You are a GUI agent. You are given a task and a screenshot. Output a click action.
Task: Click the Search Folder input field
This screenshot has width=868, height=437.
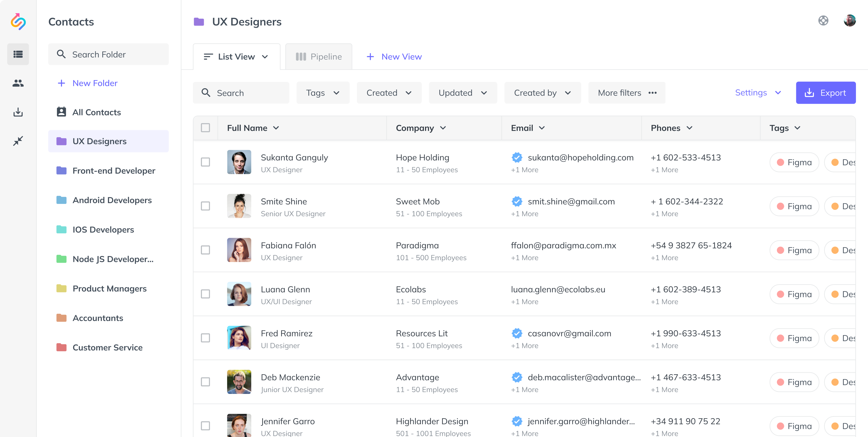pos(108,54)
